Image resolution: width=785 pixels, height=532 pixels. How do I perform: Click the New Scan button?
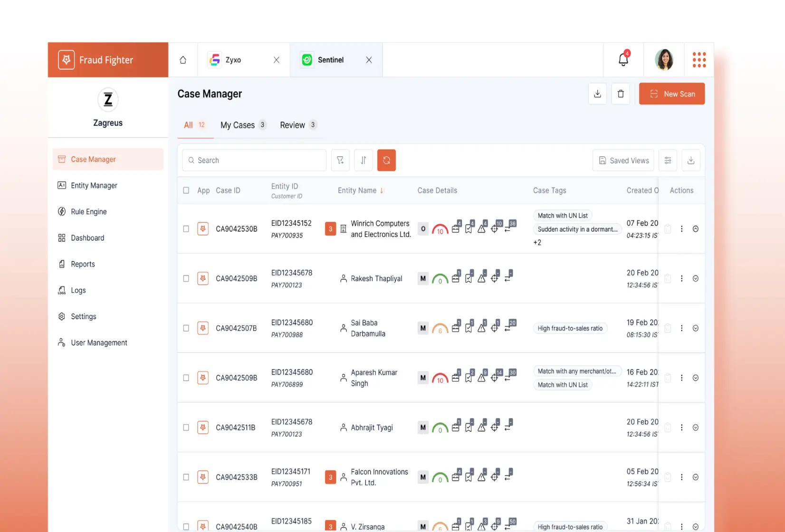[671, 94]
